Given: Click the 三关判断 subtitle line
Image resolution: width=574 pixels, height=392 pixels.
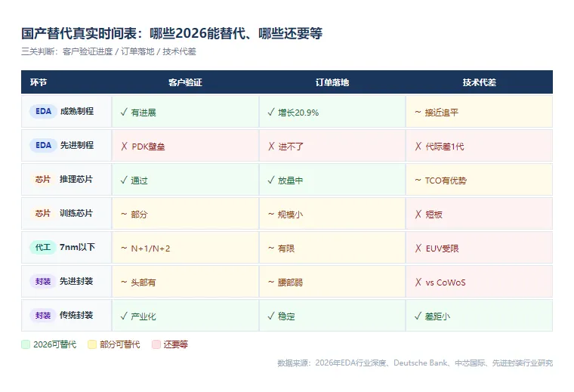Looking at the screenshot, I should (109, 51).
